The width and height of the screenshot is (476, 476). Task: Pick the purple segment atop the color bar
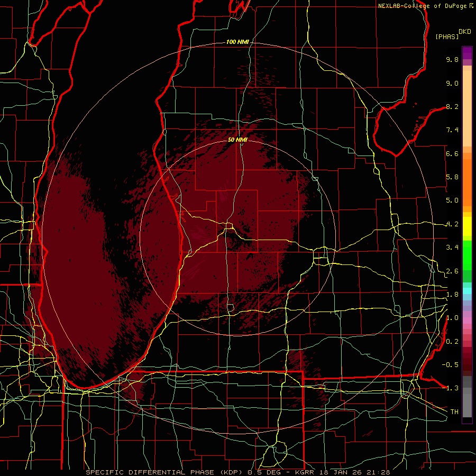coord(467,53)
